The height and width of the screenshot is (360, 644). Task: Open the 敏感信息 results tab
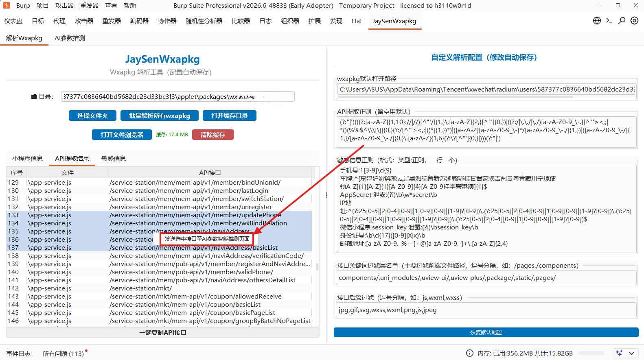tap(114, 159)
